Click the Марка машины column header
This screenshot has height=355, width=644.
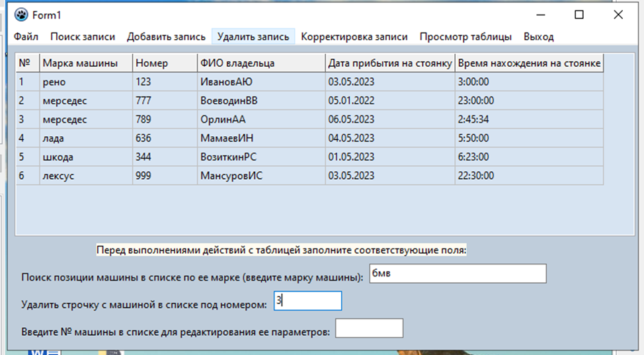pos(80,63)
